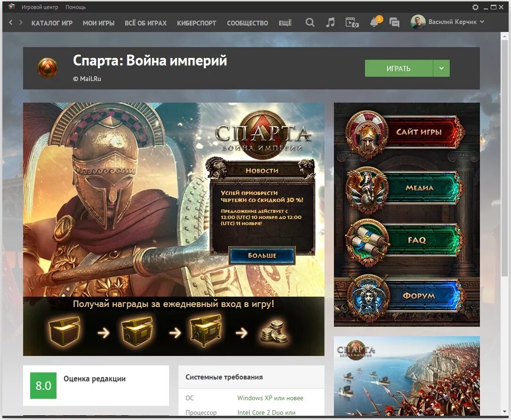Image resolution: width=511 pixels, height=420 pixels.
Task: Switch to Мои игры
Action: (98, 23)
